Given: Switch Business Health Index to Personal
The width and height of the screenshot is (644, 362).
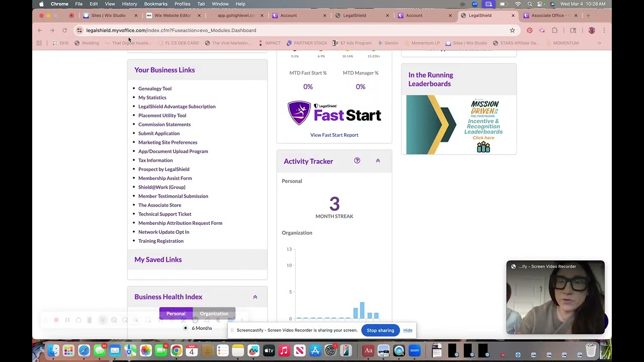Looking at the screenshot, I should (176, 314).
